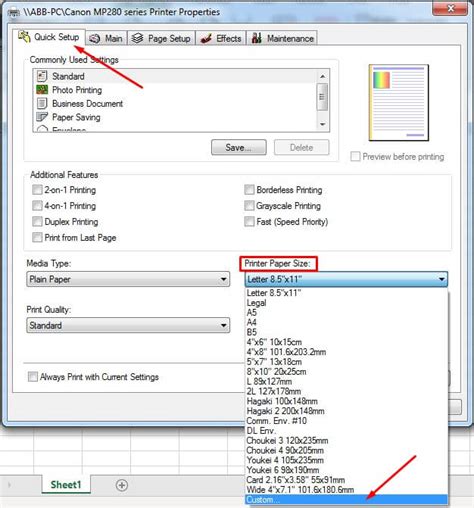The image size is (474, 508).
Task: Choose DL Env. size
Action: click(346, 431)
